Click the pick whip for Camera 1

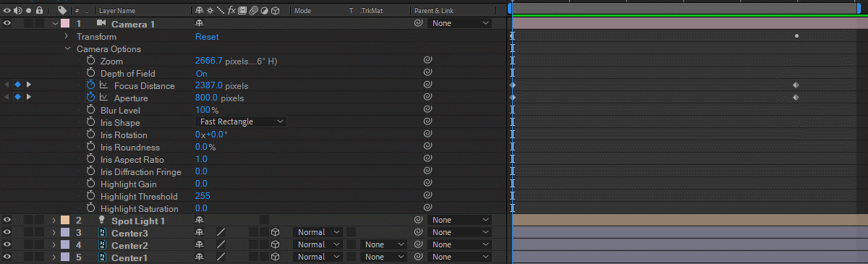point(417,23)
